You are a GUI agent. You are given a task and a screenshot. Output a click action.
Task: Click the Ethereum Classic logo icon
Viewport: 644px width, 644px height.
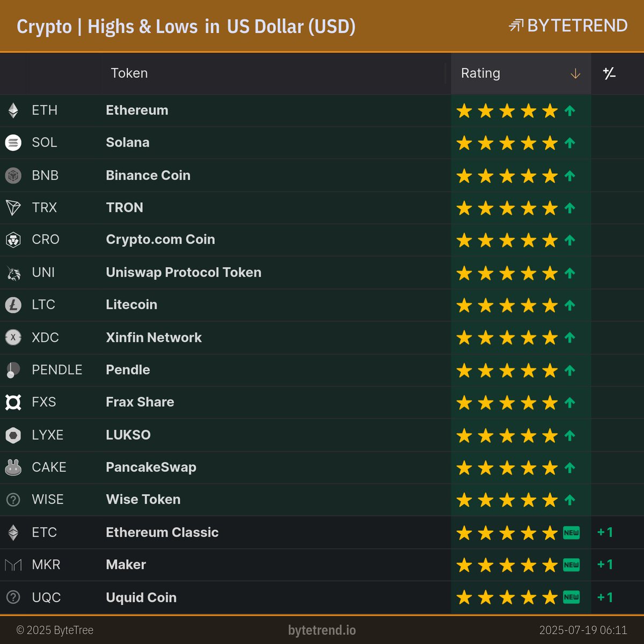[13, 533]
